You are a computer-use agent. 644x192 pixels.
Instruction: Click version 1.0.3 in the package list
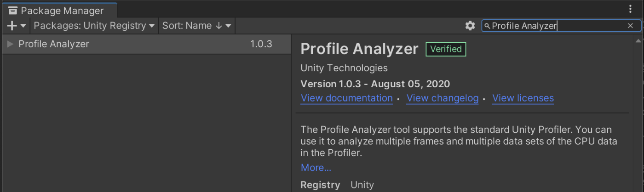[x=261, y=44]
